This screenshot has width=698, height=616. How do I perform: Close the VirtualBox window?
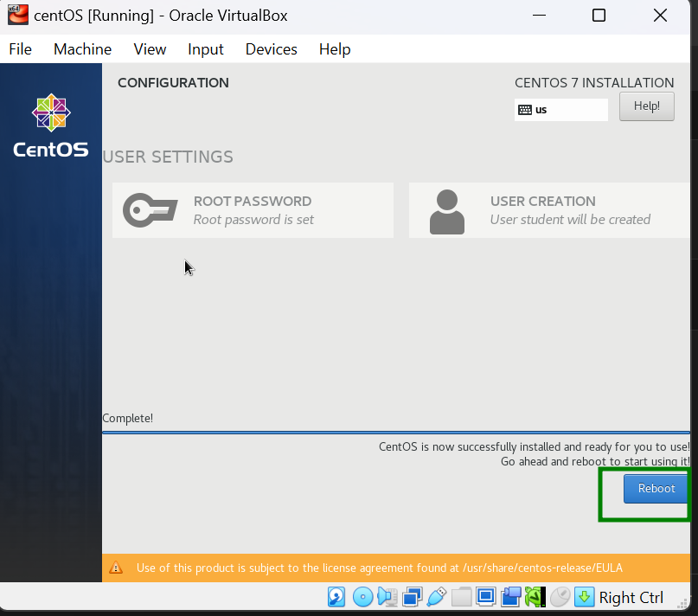click(660, 16)
